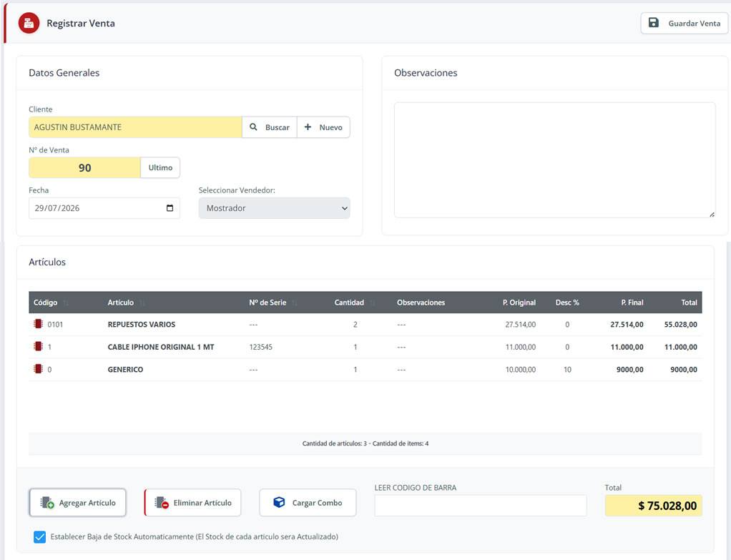Open the Seleccionar Vendedor dropdown

click(274, 208)
